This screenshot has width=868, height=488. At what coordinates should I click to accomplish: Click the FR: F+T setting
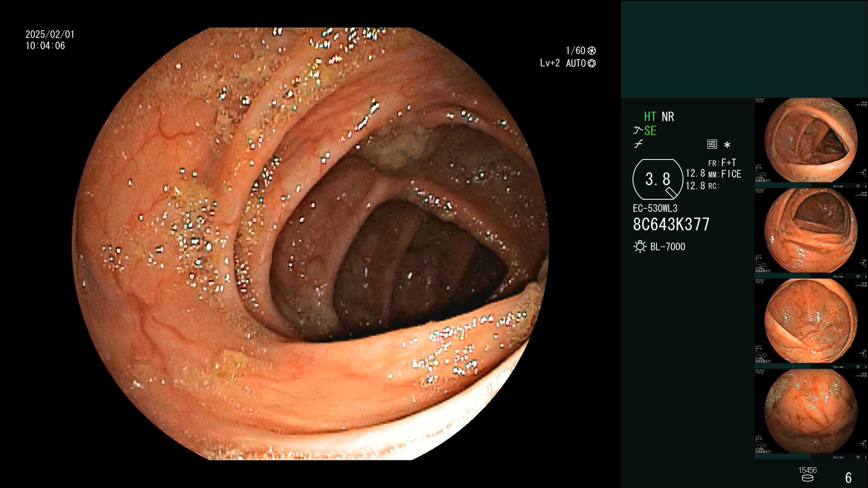[722, 163]
